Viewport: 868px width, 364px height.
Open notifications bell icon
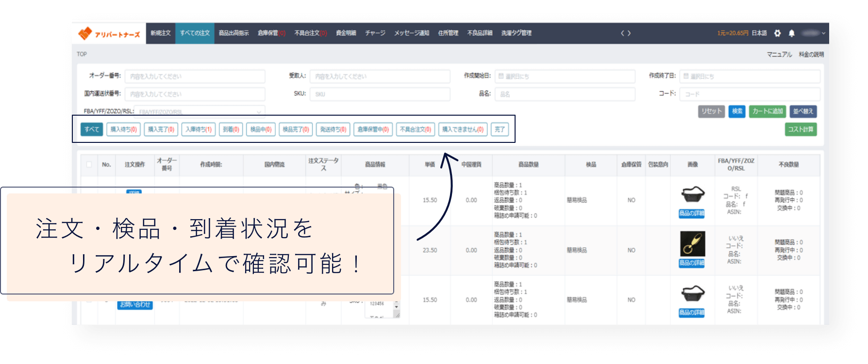pos(792,33)
